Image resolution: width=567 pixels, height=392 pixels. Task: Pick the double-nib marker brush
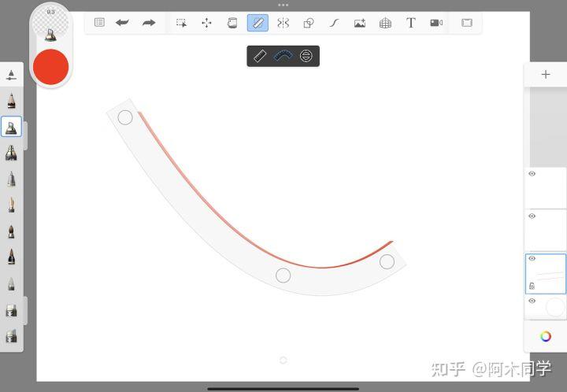pos(11,153)
